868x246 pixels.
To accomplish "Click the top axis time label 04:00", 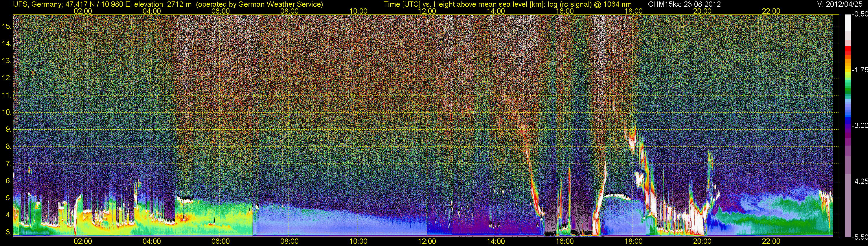I will pyautogui.click(x=152, y=11).
